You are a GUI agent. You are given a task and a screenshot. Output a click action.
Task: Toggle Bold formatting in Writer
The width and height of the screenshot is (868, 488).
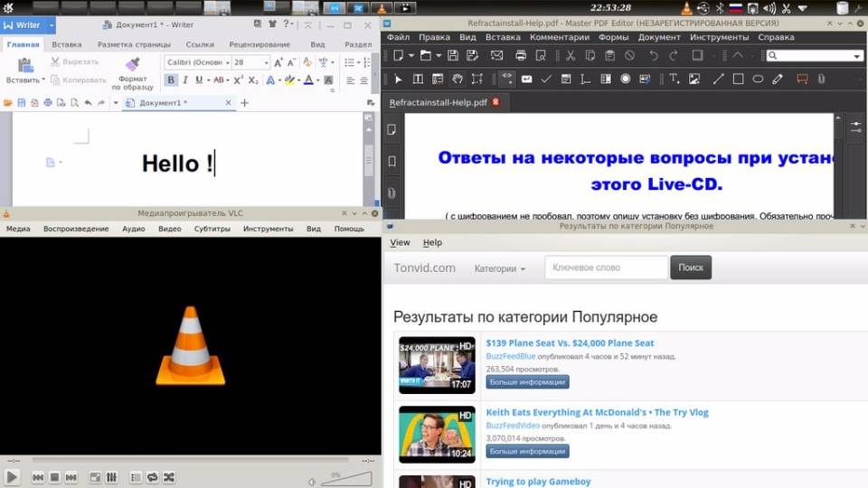(x=171, y=80)
